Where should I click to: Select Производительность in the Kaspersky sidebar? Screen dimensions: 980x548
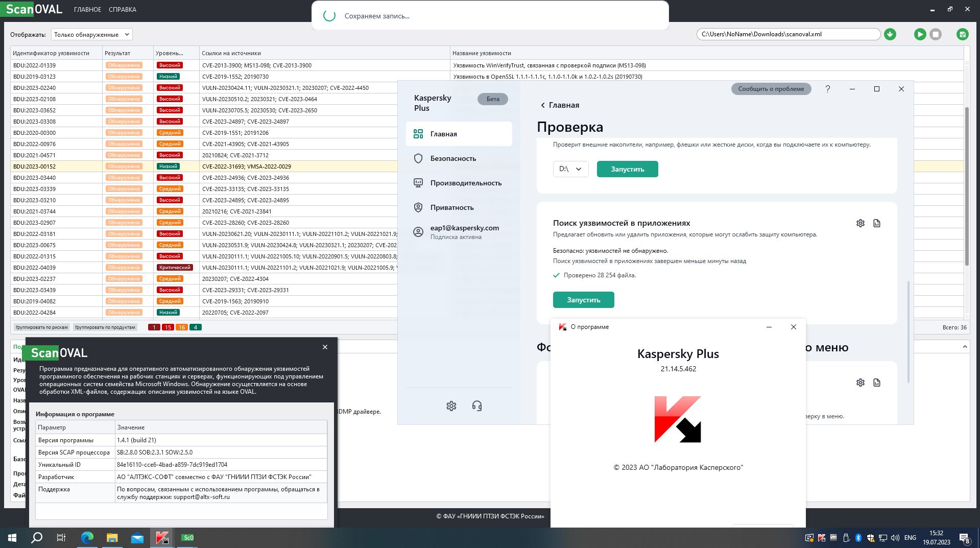[x=459, y=183]
